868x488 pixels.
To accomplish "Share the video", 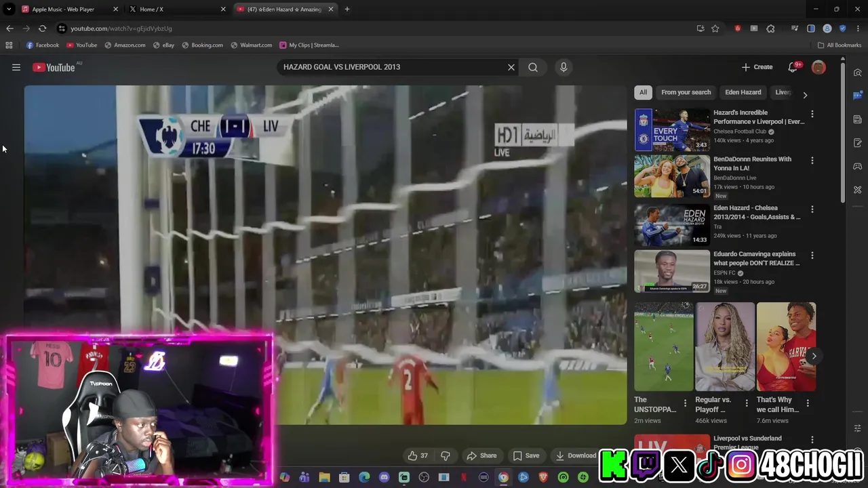I will point(482,455).
